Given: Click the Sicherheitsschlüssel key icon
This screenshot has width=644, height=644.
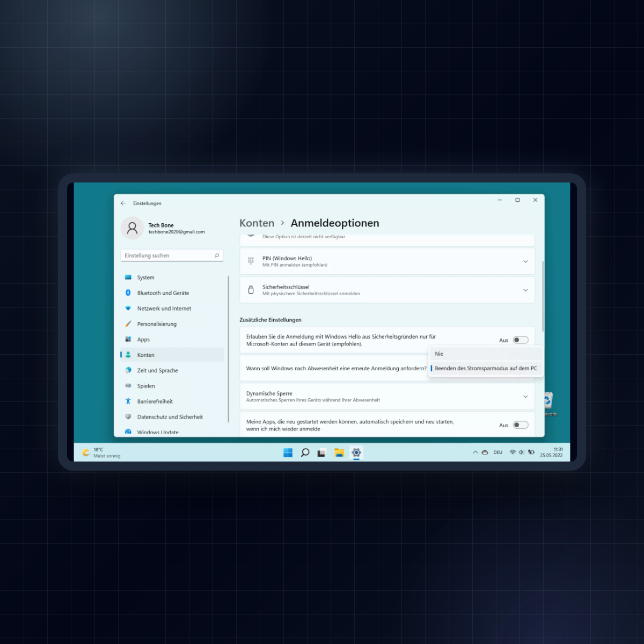Looking at the screenshot, I should 251,290.
